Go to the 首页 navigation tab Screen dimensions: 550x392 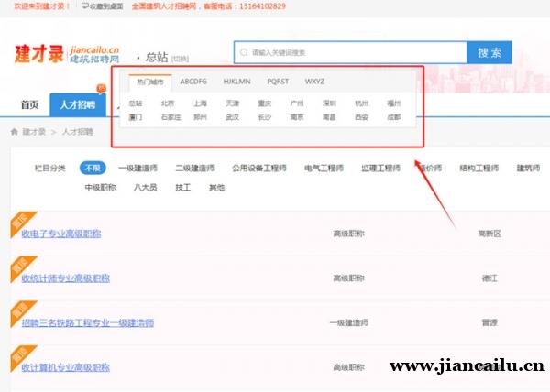click(x=29, y=105)
